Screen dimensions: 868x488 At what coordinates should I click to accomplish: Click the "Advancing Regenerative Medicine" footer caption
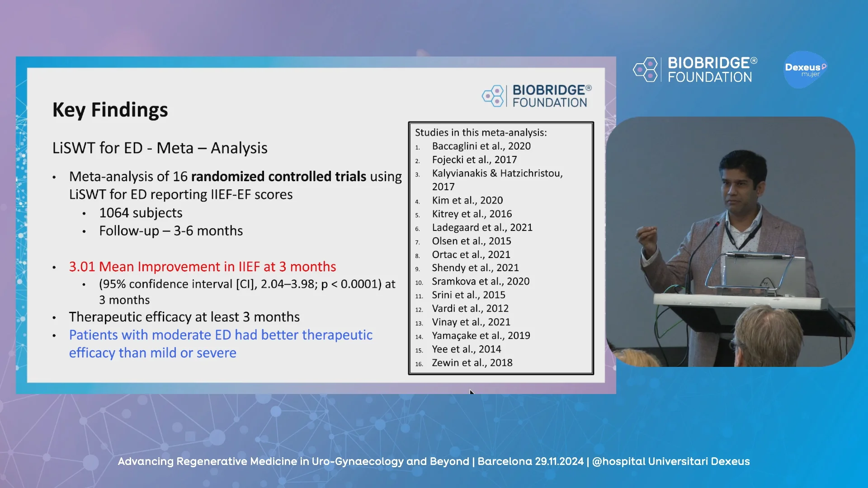pos(434,461)
